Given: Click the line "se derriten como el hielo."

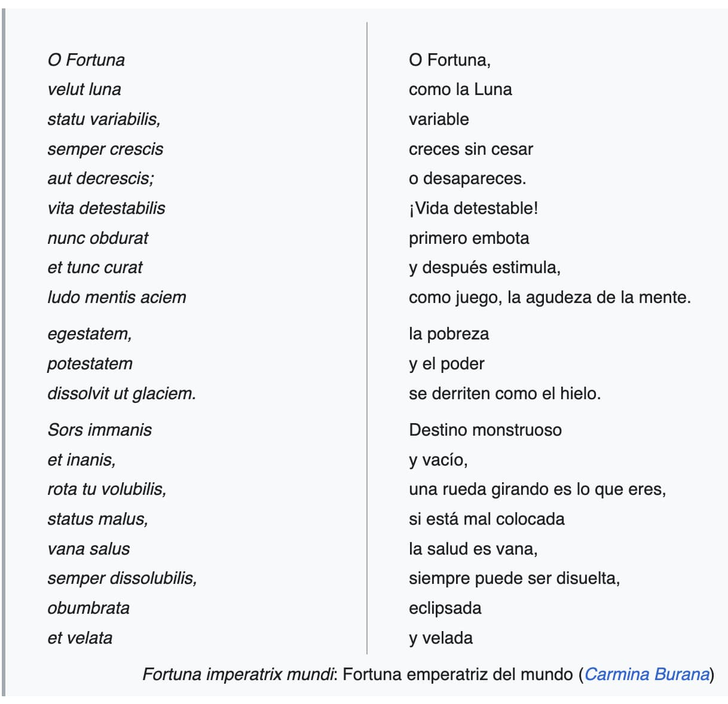Looking at the screenshot, I should [505, 393].
